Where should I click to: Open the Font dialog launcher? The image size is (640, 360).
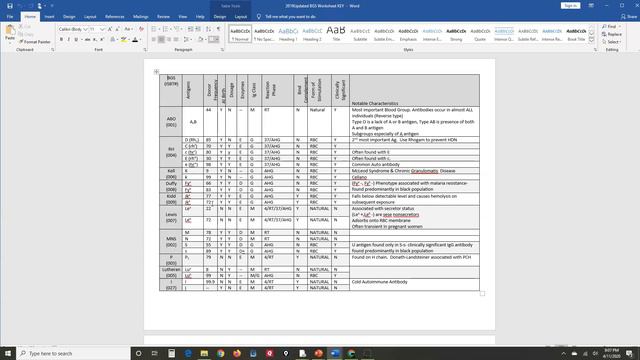pos(145,50)
